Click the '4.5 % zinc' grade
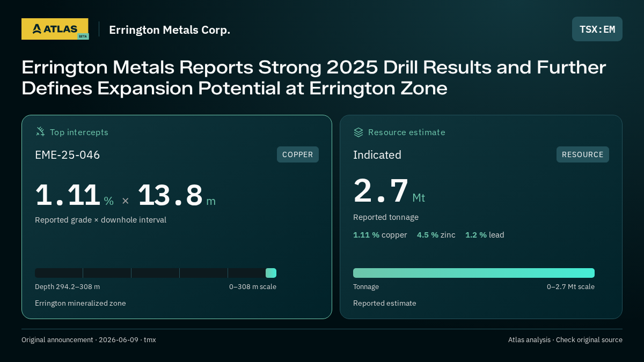 (x=436, y=235)
